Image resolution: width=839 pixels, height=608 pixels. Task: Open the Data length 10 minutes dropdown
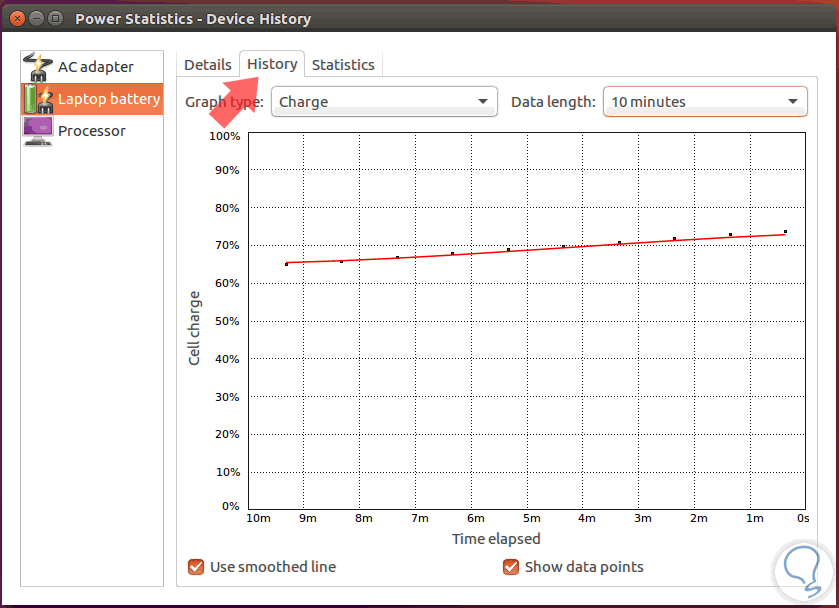click(705, 102)
